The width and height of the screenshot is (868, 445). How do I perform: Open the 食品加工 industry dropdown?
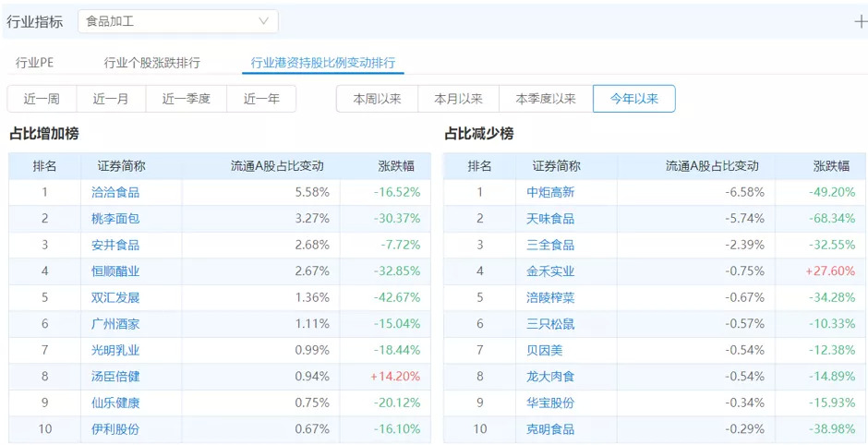(177, 21)
